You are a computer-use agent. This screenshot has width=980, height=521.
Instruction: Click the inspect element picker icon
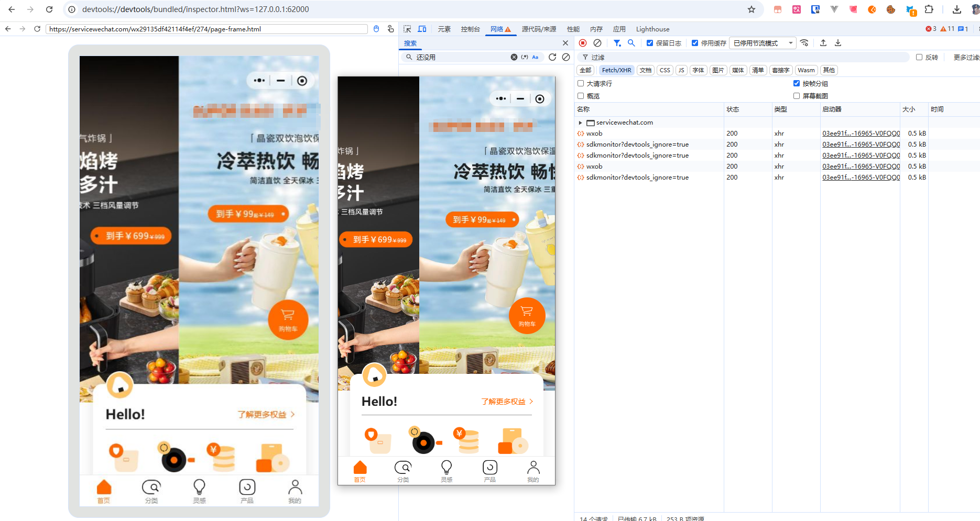[x=407, y=29]
